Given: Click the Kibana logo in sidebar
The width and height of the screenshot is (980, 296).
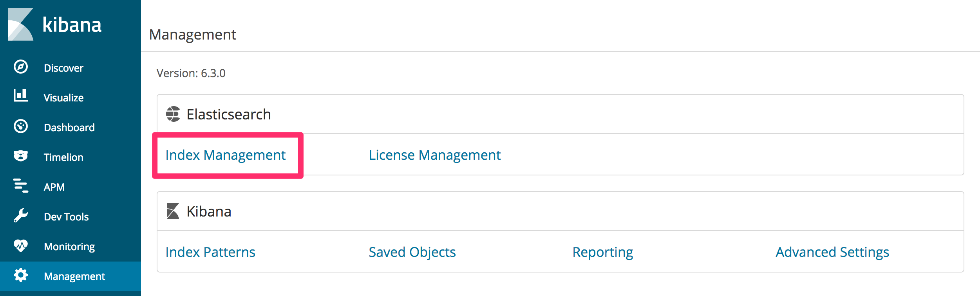Looking at the screenshot, I should [54, 24].
